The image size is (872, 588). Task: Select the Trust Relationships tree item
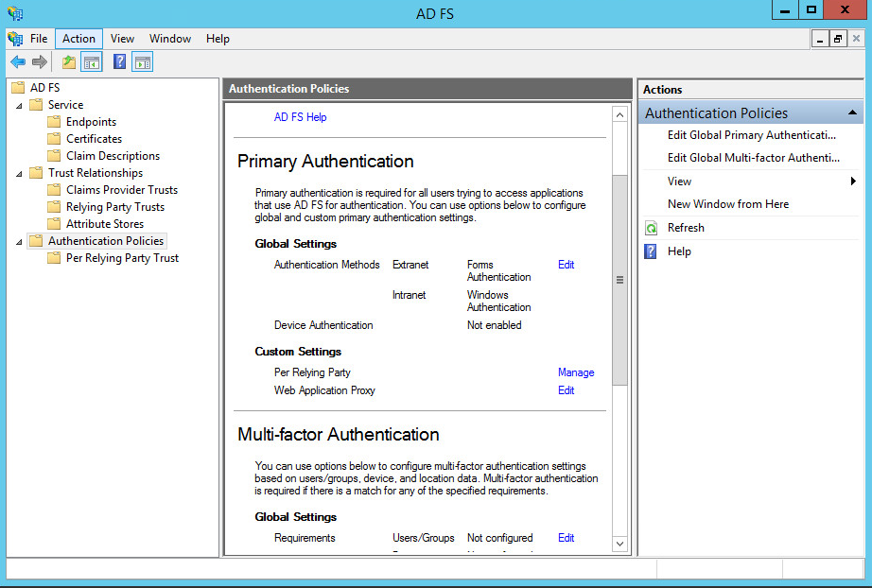point(96,173)
